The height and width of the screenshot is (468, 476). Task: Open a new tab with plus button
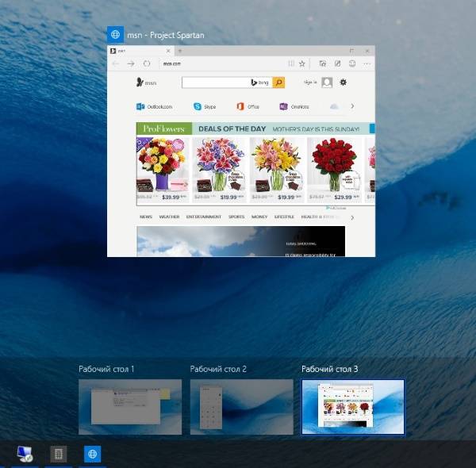180,51
